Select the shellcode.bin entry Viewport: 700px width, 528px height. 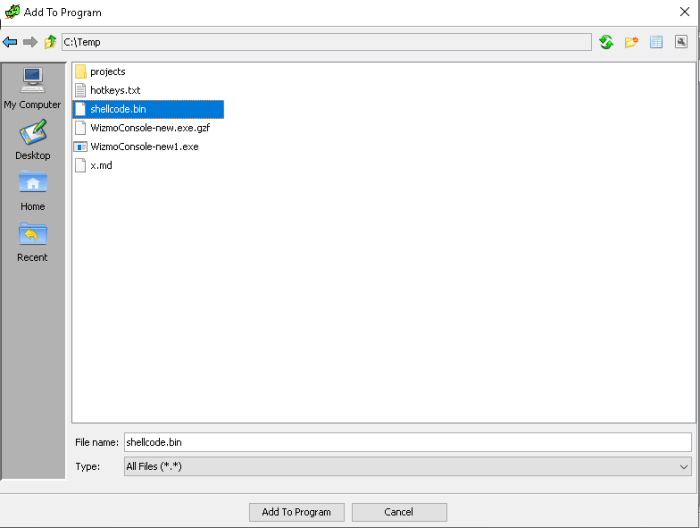click(x=148, y=109)
